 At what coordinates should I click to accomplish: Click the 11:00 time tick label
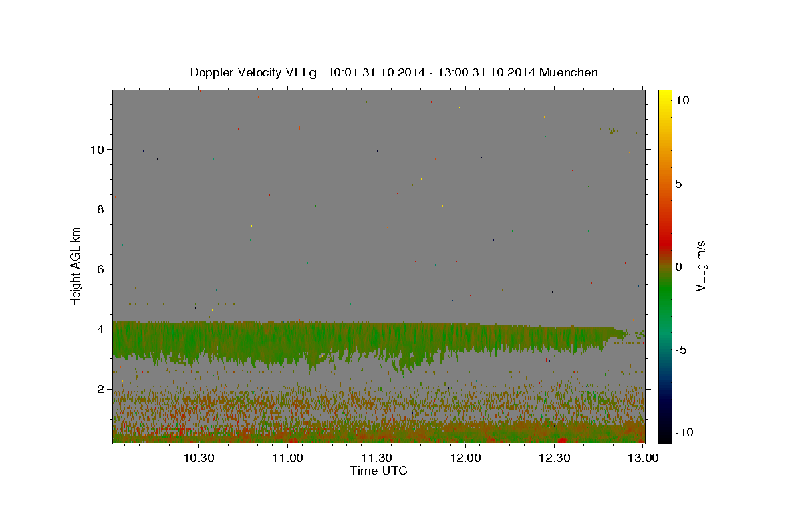click(287, 458)
